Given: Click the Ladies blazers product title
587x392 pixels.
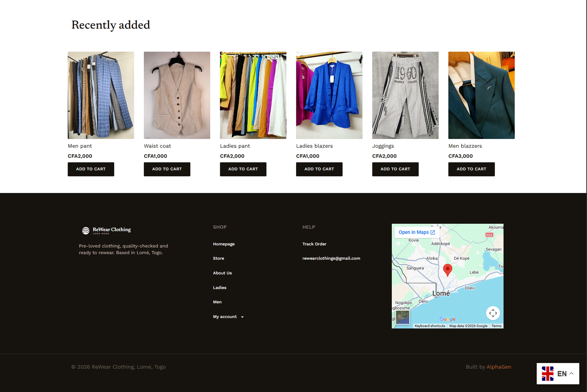Looking at the screenshot, I should [314, 146].
